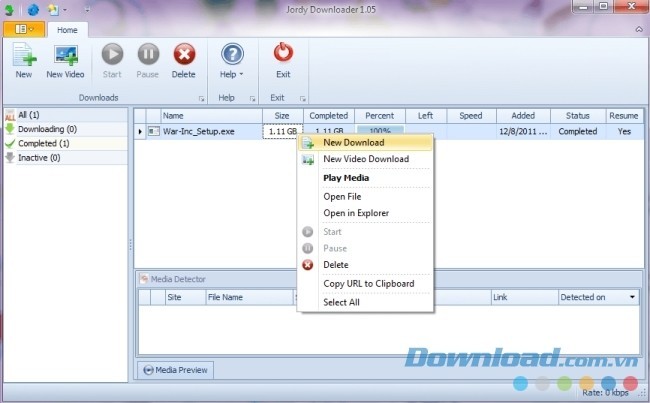The width and height of the screenshot is (650, 403).
Task: Show Downloading (0) category
Action: tap(66, 129)
